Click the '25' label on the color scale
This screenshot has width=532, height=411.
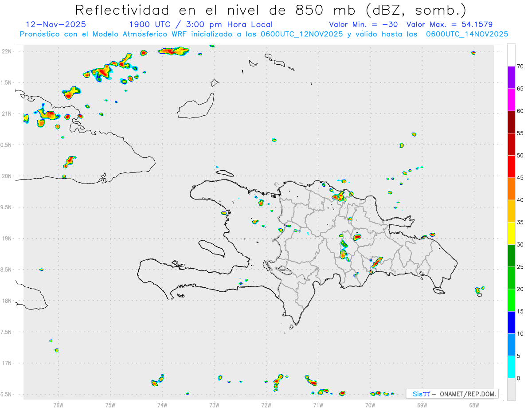520,267
